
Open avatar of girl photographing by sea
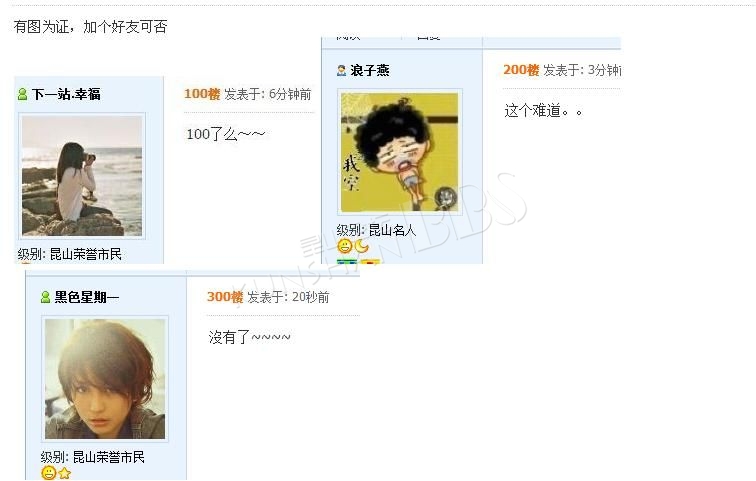[x=82, y=176]
